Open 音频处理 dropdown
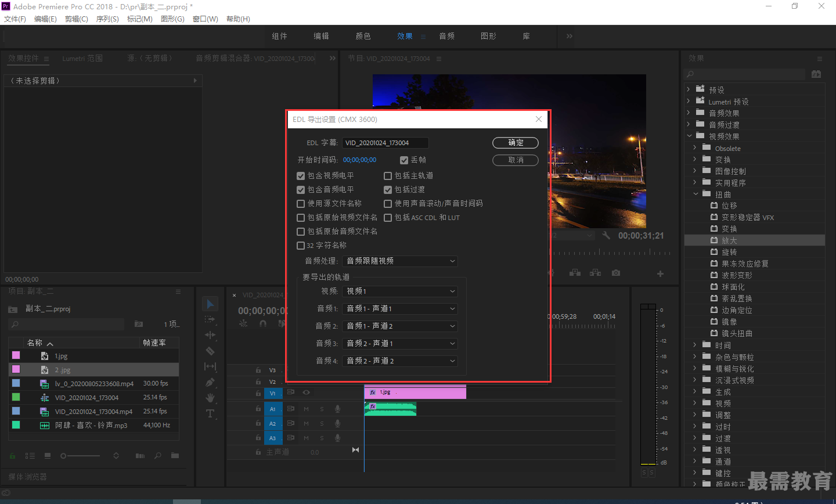The width and height of the screenshot is (836, 504). pos(400,261)
